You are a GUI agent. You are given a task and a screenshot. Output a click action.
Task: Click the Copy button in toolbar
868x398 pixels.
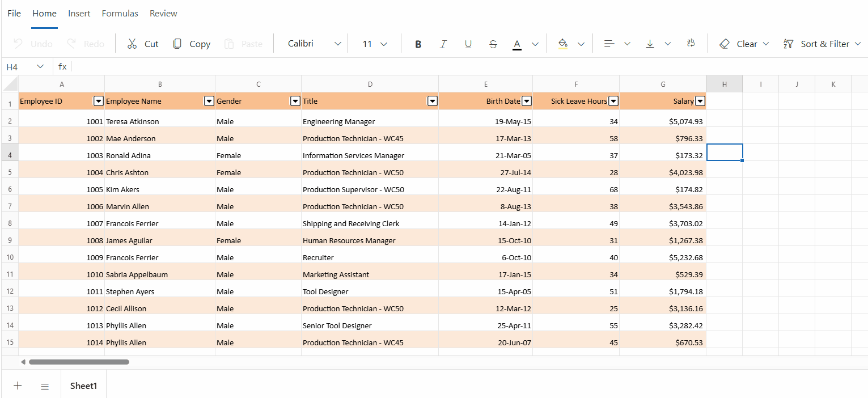(x=192, y=44)
